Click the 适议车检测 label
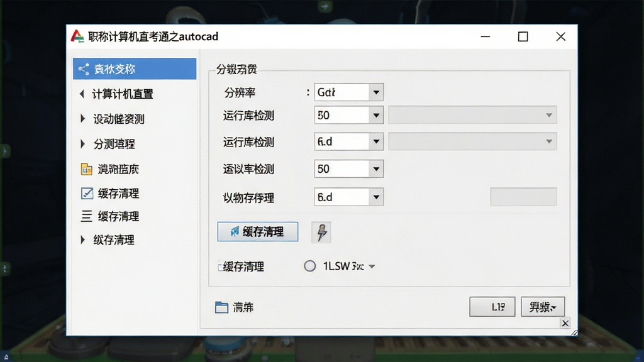 pyautogui.click(x=248, y=169)
